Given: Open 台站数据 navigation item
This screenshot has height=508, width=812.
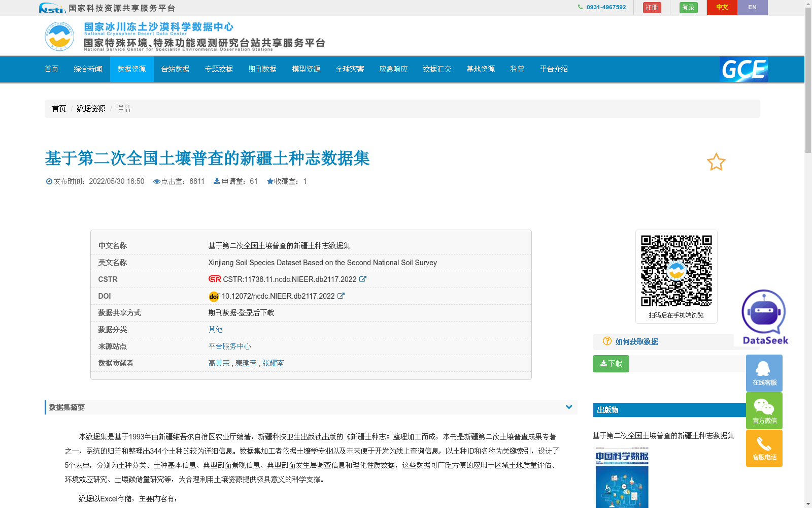Looking at the screenshot, I should tap(176, 69).
